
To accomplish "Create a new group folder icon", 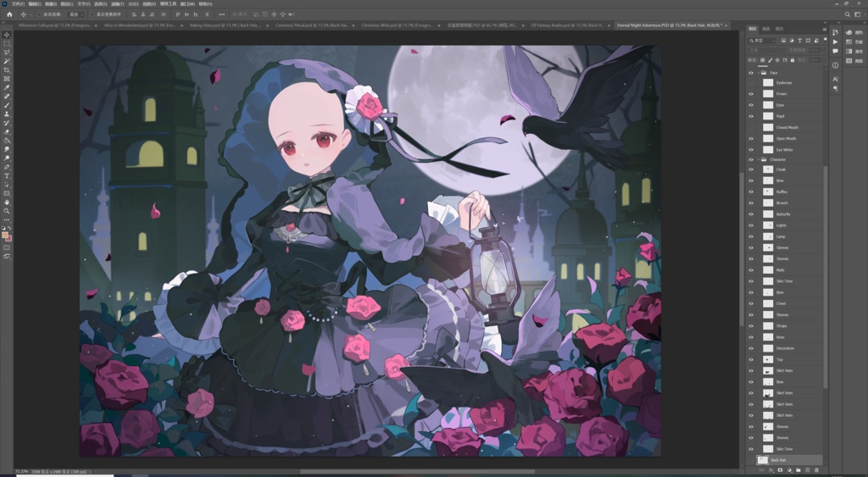I will point(798,470).
